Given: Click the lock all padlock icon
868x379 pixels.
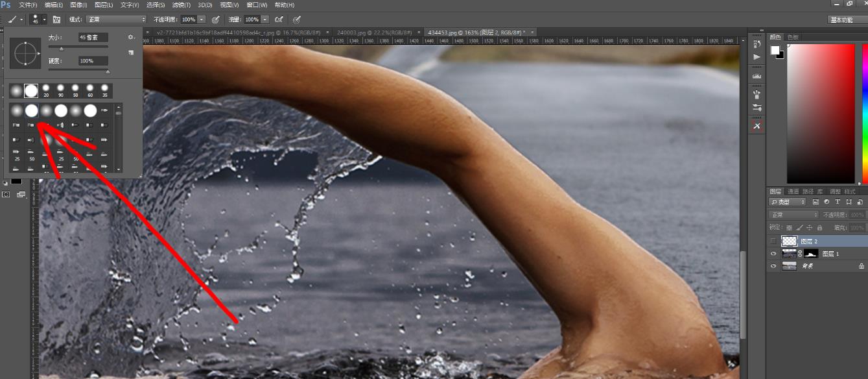Looking at the screenshot, I should click(820, 227).
